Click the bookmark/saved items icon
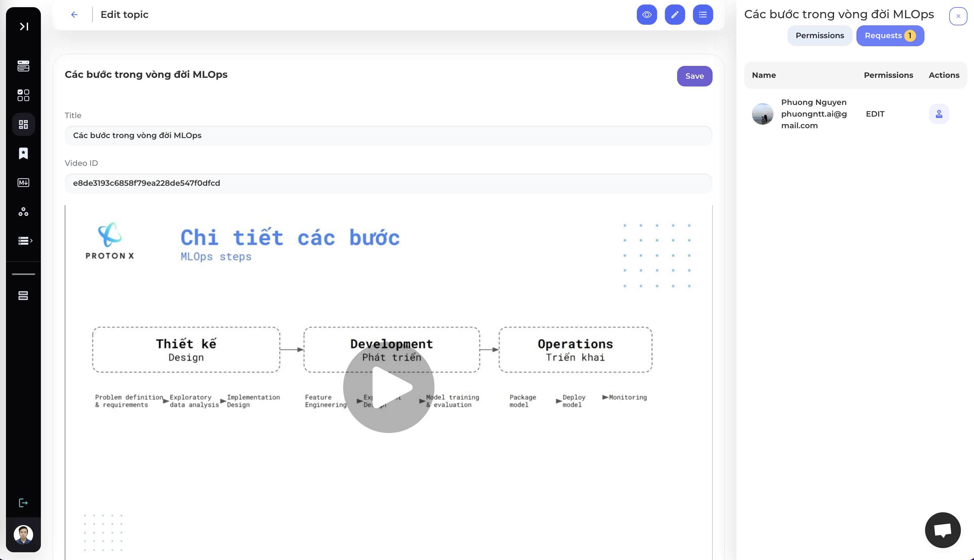974x560 pixels. coord(23,153)
